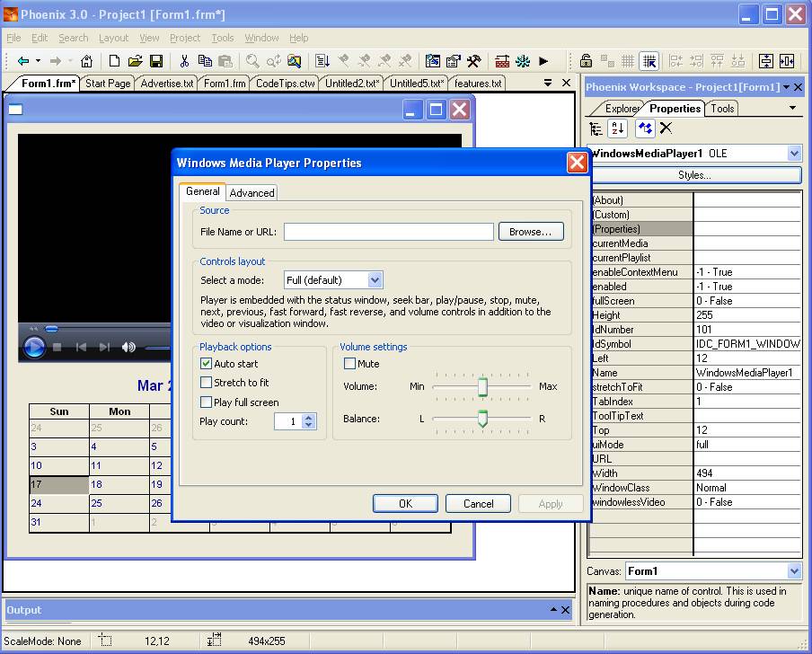
Task: Click the OK button
Action: tap(405, 503)
